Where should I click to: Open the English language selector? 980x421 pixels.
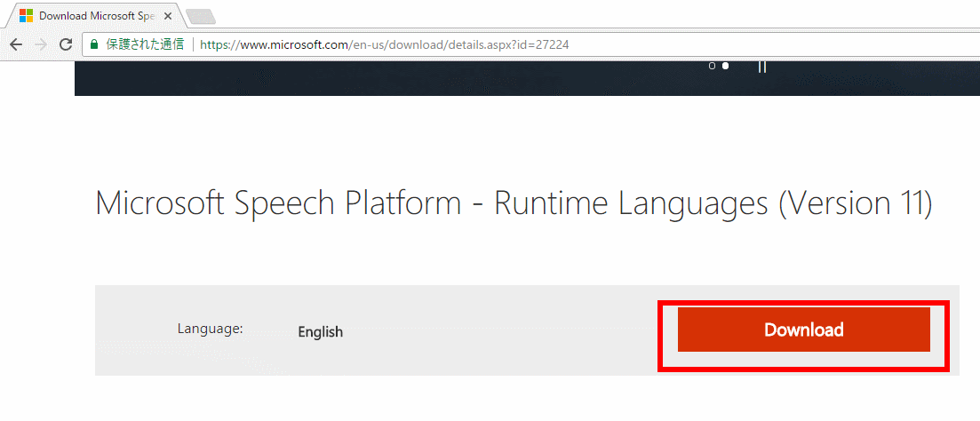point(320,332)
